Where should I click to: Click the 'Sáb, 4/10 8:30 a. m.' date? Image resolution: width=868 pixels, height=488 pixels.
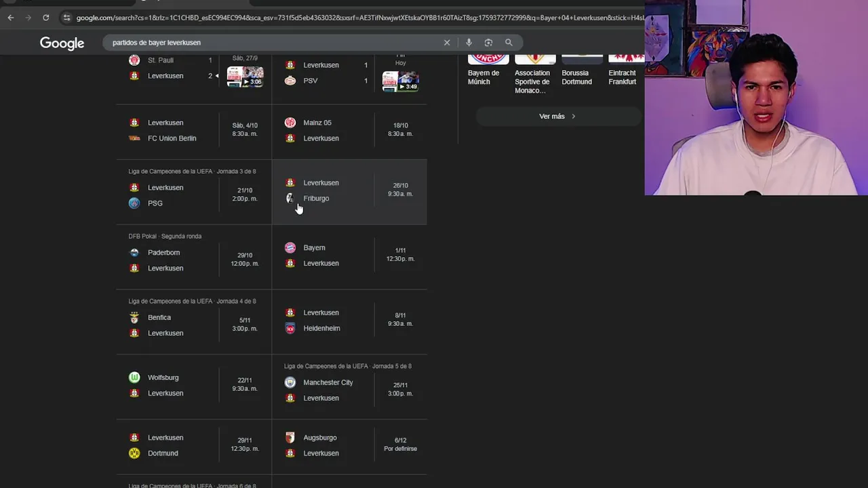click(245, 129)
